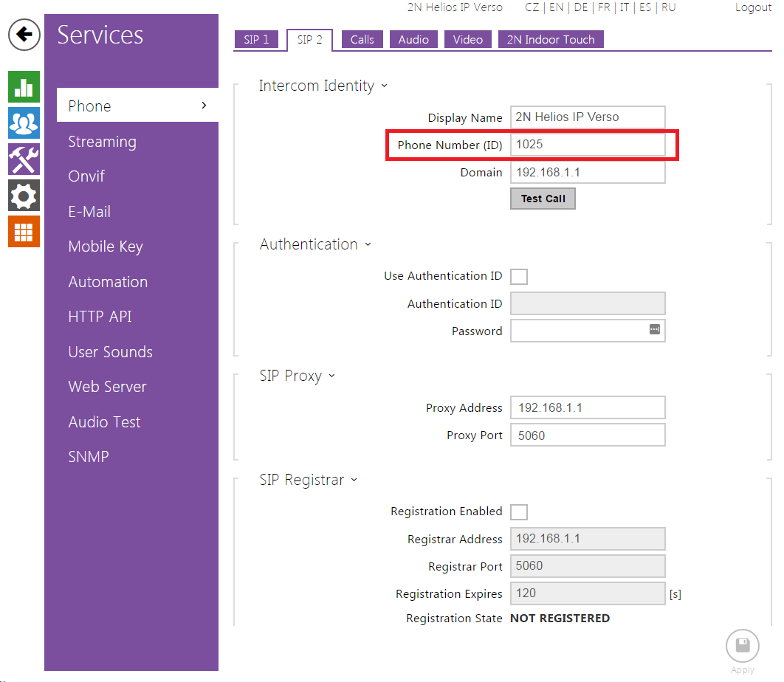Switch to the SIP 1 tab
This screenshot has width=784, height=682.
pyautogui.click(x=256, y=40)
